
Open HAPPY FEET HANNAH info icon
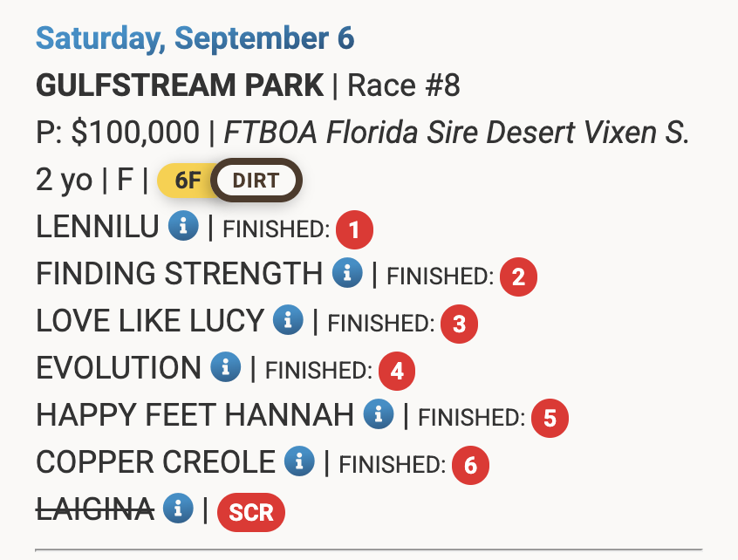tap(379, 415)
